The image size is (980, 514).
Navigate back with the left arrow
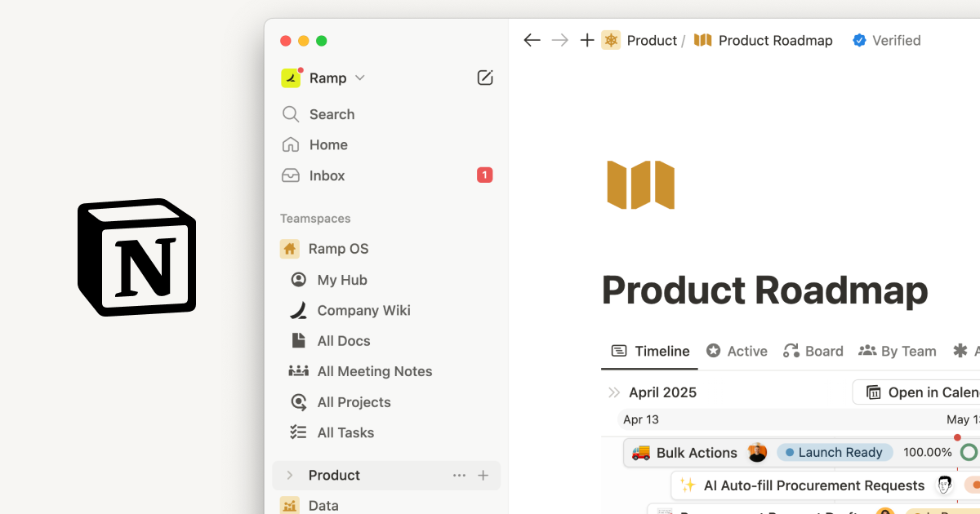tap(532, 40)
